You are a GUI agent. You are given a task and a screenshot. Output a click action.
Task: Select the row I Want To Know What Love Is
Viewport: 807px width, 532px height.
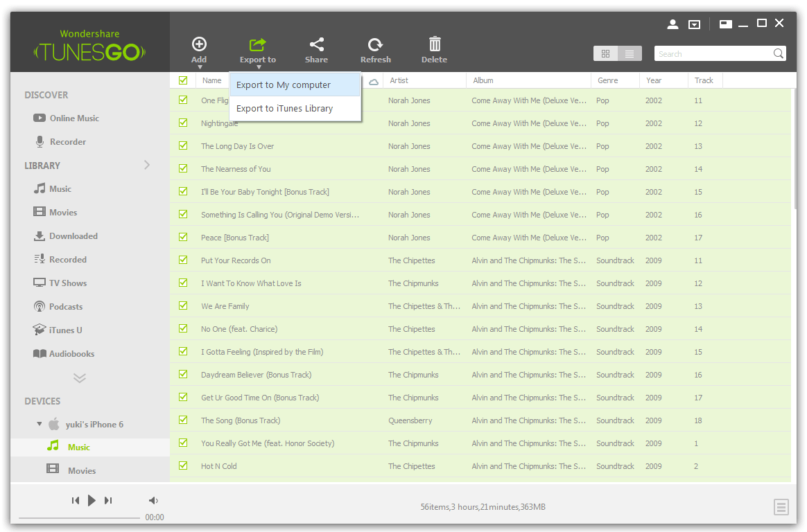(x=480, y=283)
